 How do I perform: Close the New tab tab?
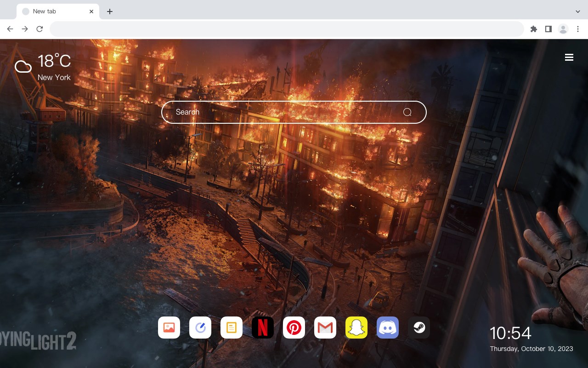[91, 11]
